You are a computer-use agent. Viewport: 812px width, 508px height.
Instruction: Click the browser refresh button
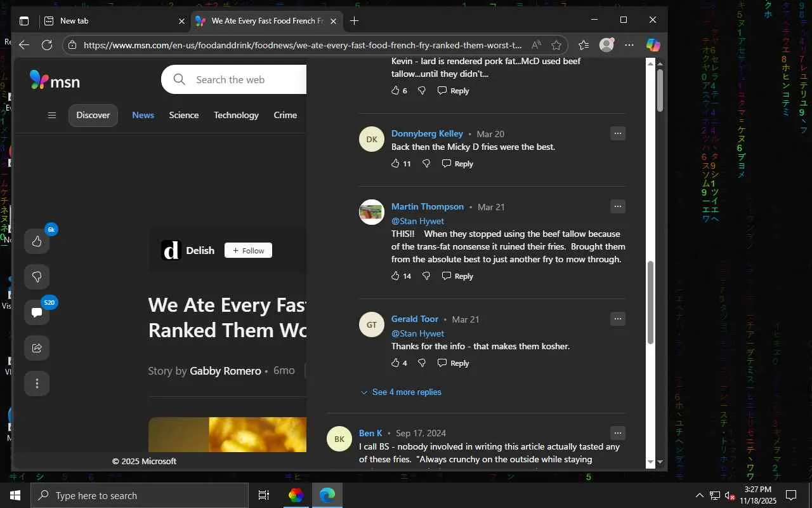(47, 45)
